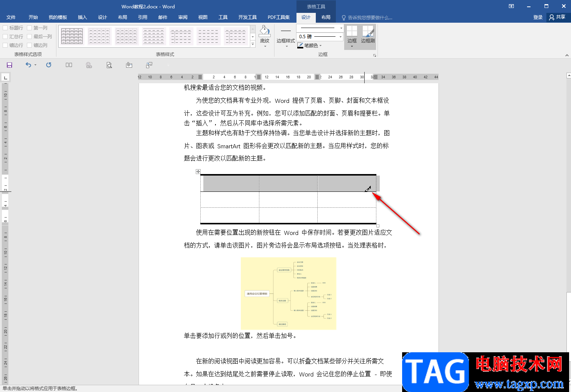Switch to the 开始 home tab
The width and height of the screenshot is (571, 392).
click(x=33, y=17)
